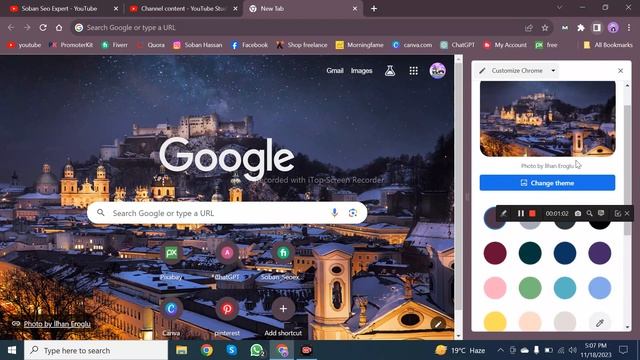
Task: Take a screenshot with recorder camera icon
Action: tap(578, 213)
